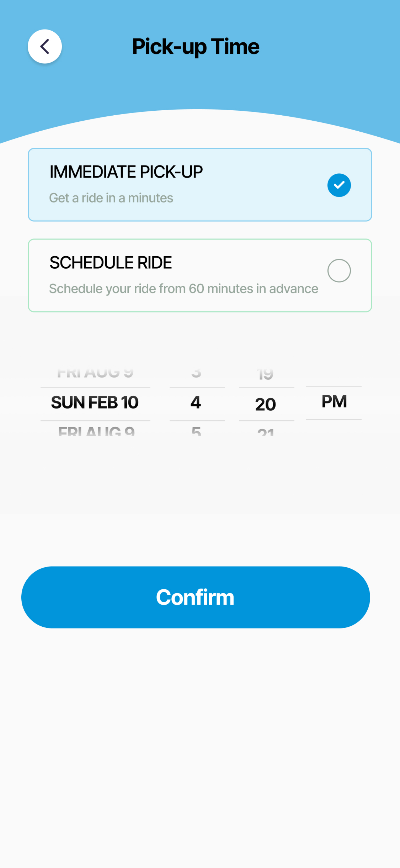Viewport: 400px width, 868px height.
Task: Tap the PM period selector
Action: pyautogui.click(x=334, y=402)
